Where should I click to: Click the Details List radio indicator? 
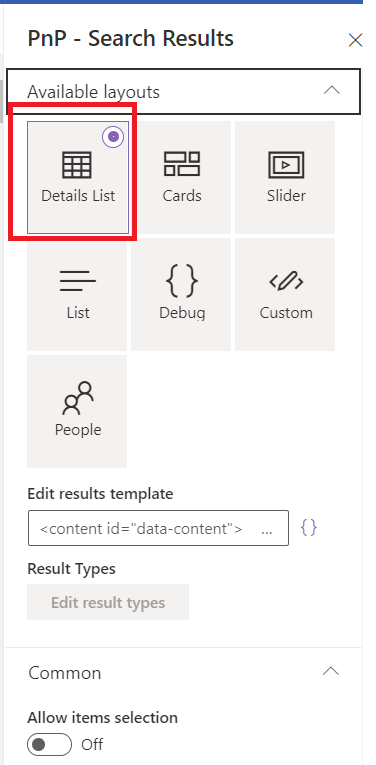click(113, 137)
